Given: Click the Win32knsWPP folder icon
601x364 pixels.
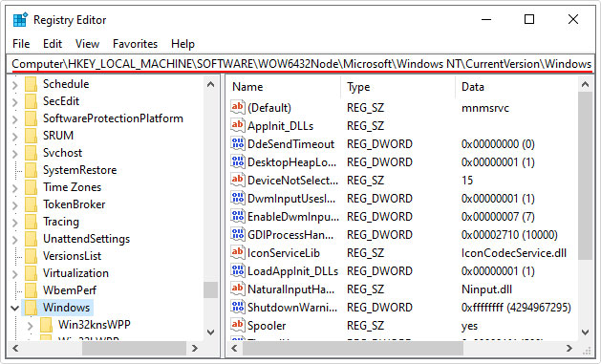Looking at the screenshot, I should (x=46, y=325).
